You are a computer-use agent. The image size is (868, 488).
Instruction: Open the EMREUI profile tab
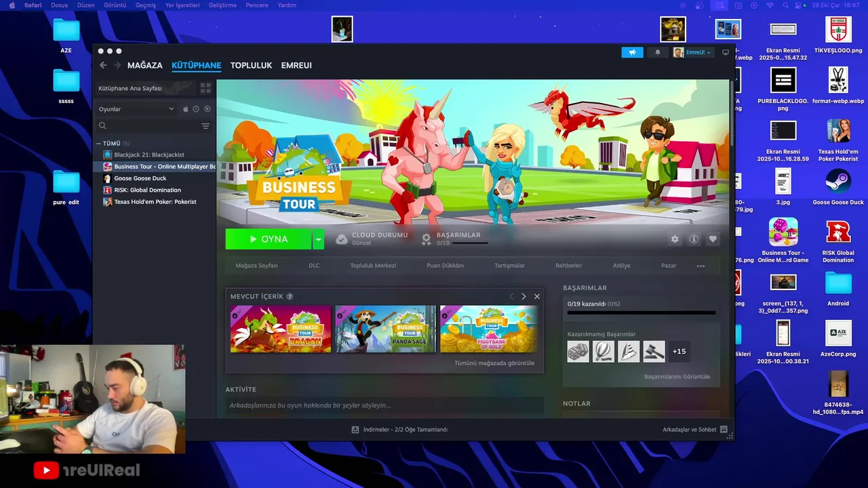point(296,66)
